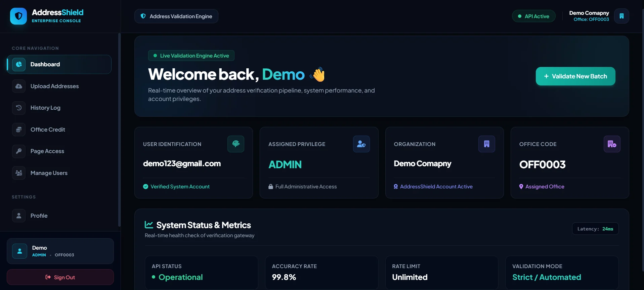Viewport: 644px width, 290px height.
Task: Click the Upload Addresses cloud icon
Action: pyautogui.click(x=19, y=86)
